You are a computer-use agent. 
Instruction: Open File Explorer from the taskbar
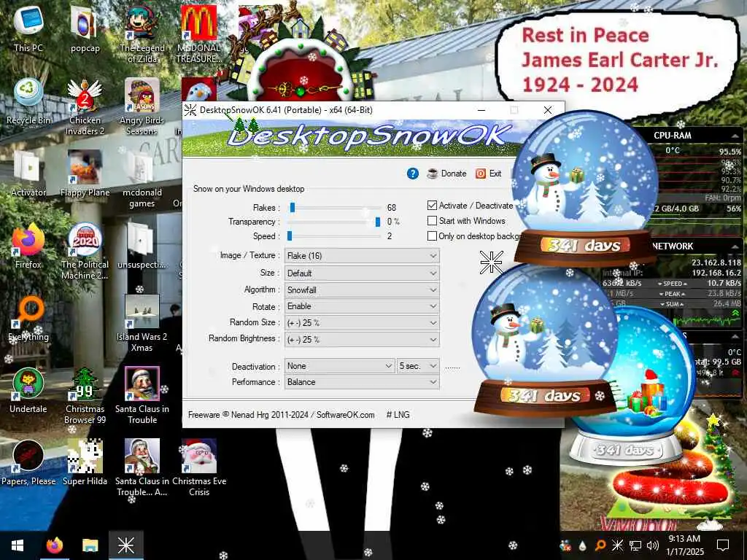click(x=90, y=545)
